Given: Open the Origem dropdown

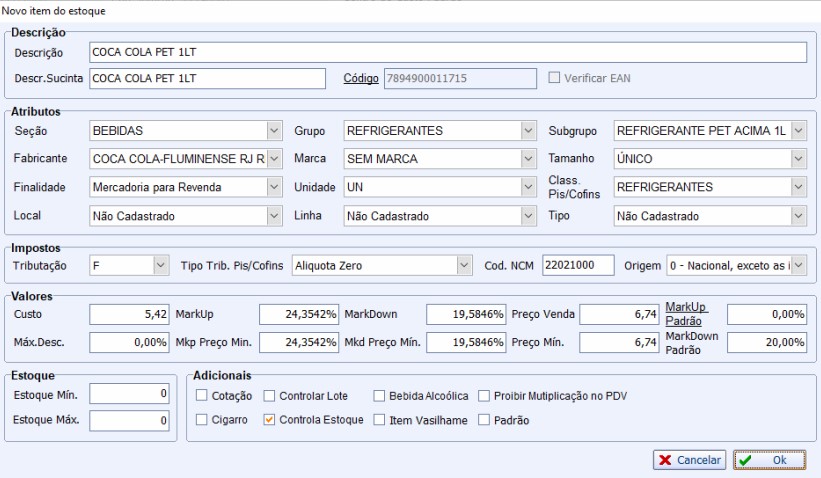Looking at the screenshot, I should pos(798,265).
